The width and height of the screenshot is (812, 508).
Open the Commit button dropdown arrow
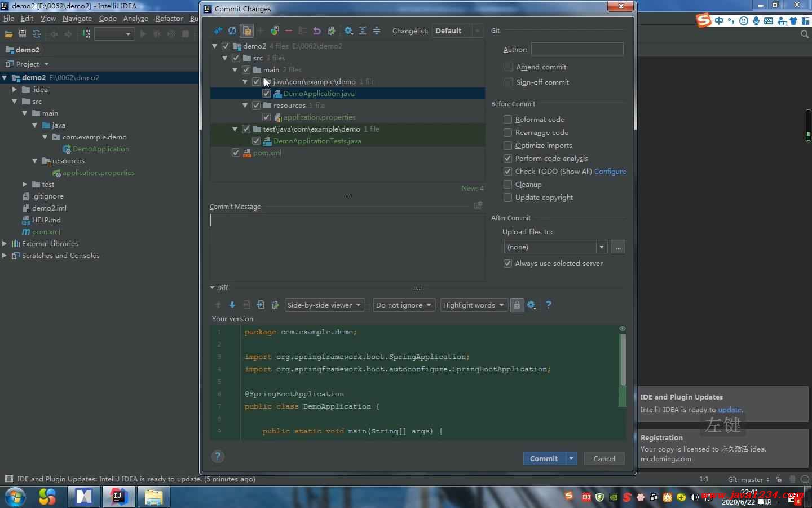tap(571, 458)
